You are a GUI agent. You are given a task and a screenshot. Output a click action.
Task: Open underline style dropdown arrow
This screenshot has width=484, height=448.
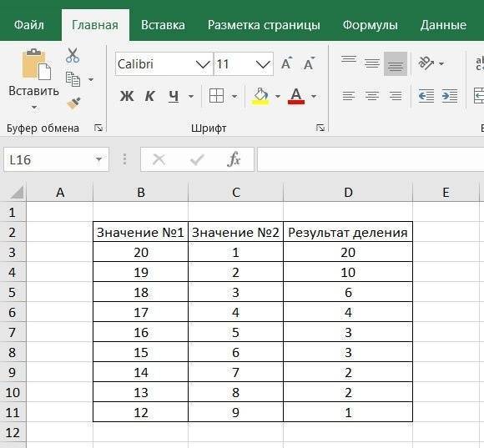coord(191,96)
